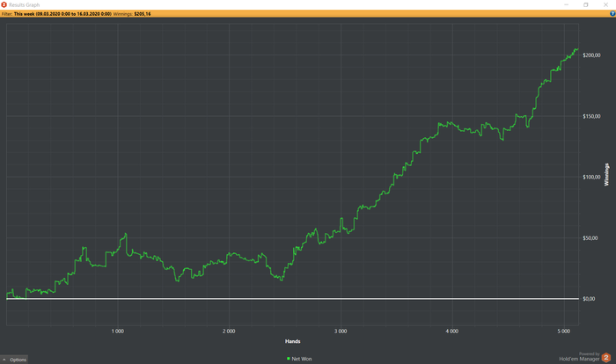
Task: Click the $50,00 axis label
Action: tap(590, 238)
